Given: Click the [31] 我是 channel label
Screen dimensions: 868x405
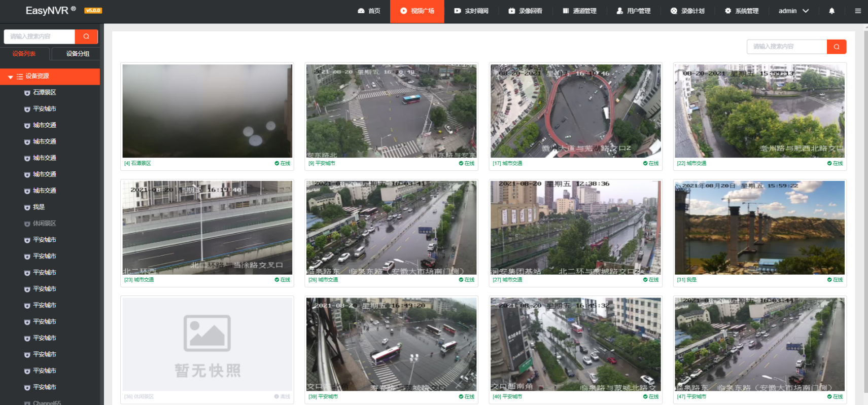Looking at the screenshot, I should [x=687, y=280].
